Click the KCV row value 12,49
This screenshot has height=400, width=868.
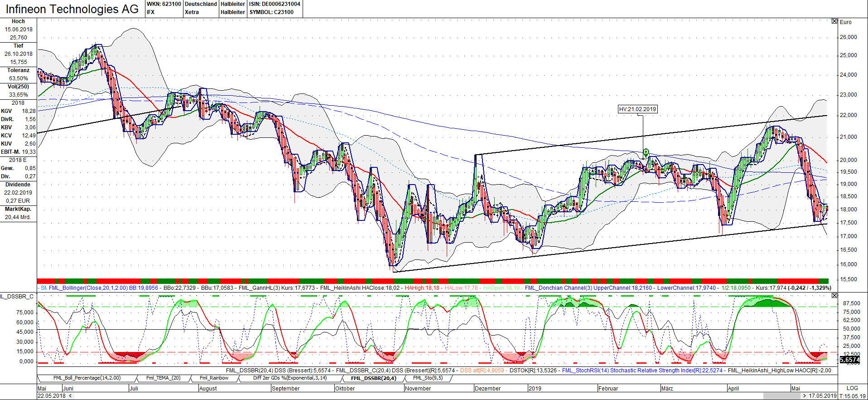[29, 136]
